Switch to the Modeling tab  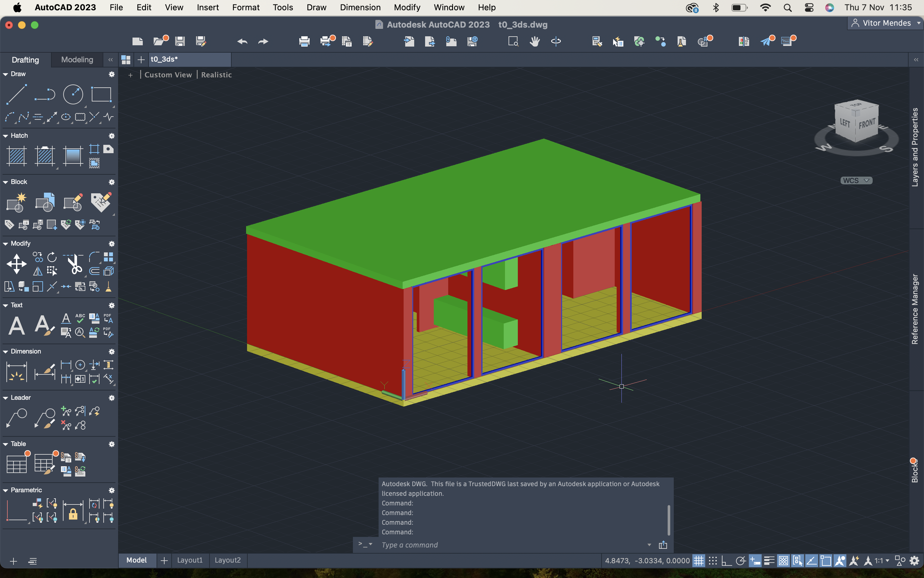[77, 60]
